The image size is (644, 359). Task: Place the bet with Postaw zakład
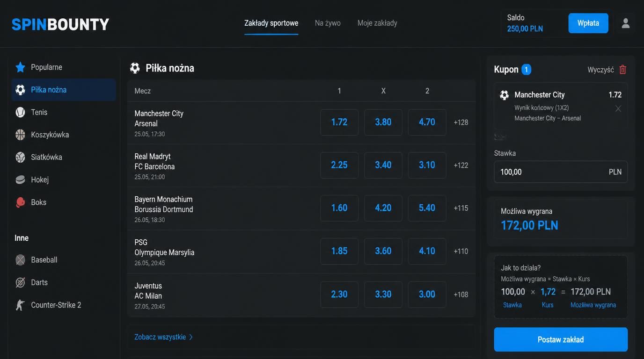(x=561, y=339)
